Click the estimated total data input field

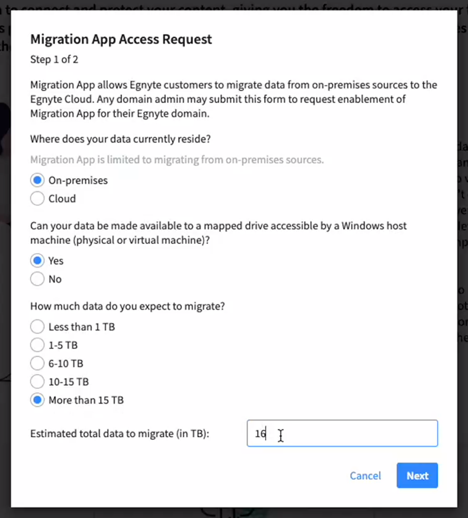point(342,433)
